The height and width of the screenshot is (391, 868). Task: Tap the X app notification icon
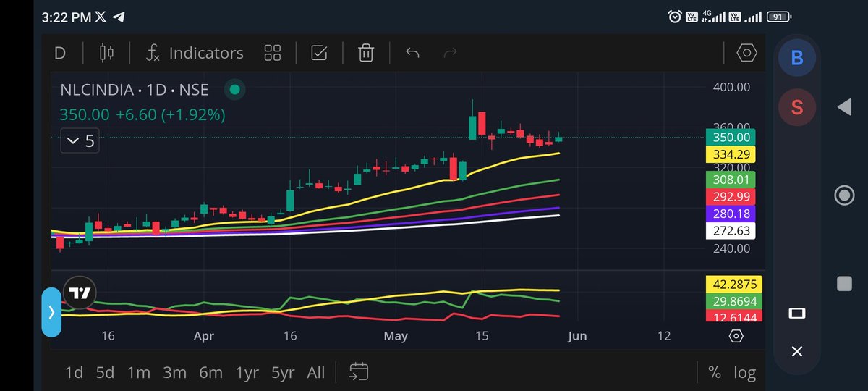101,16
